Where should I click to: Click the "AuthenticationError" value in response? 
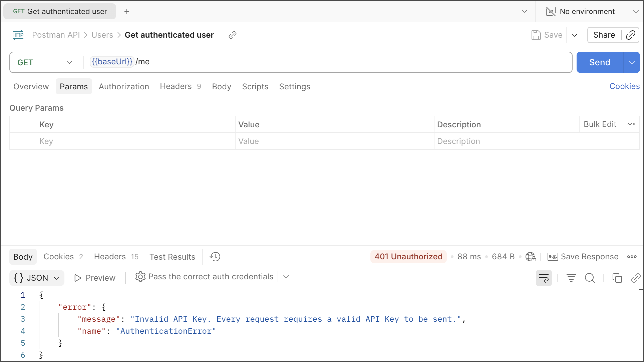(166, 331)
